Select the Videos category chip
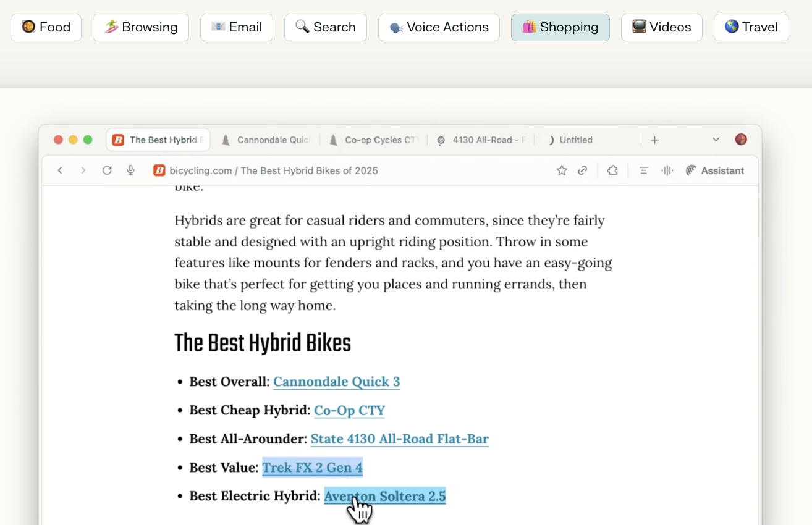The height and width of the screenshot is (525, 812). (662, 27)
